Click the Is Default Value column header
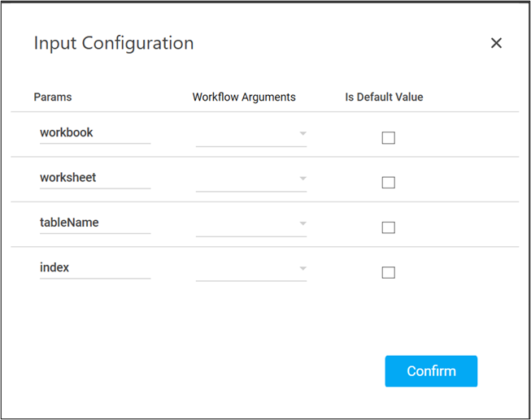The width and height of the screenshot is (531, 420). click(x=384, y=97)
